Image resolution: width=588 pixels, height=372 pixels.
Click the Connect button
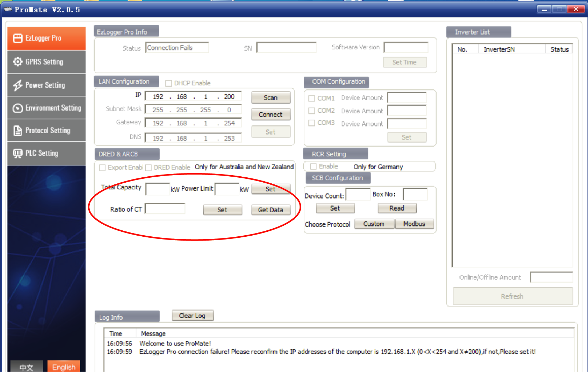[271, 114]
